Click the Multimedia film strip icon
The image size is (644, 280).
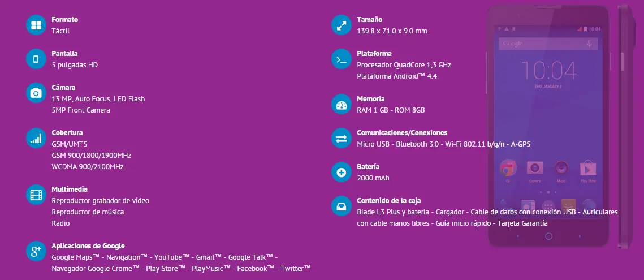[x=36, y=195]
